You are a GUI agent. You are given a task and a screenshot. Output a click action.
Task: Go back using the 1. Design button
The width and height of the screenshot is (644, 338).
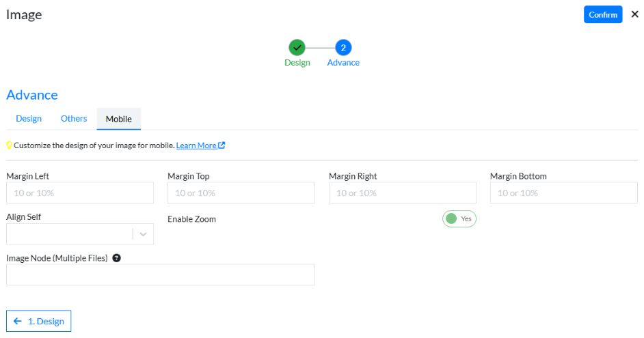(39, 322)
